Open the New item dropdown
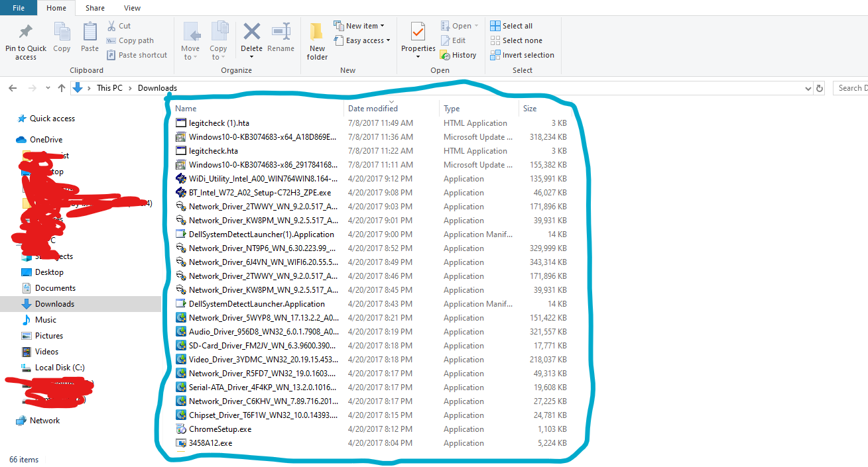Image resolution: width=868 pixels, height=467 pixels. (360, 25)
